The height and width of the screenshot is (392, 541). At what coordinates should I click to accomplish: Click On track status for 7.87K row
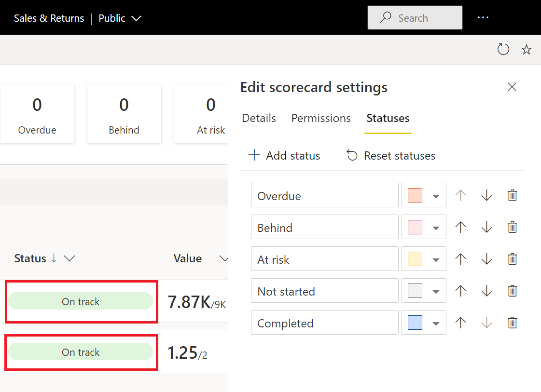click(81, 301)
